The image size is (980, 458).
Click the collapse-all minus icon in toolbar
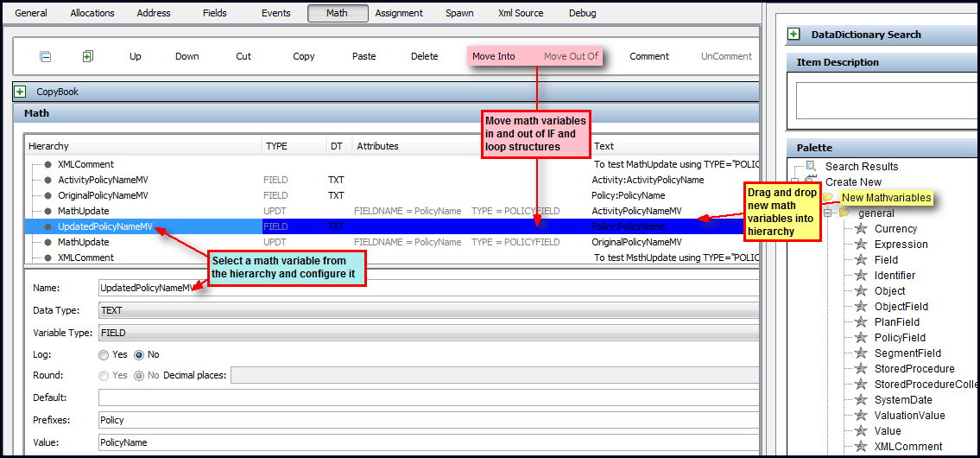pyautogui.click(x=46, y=56)
